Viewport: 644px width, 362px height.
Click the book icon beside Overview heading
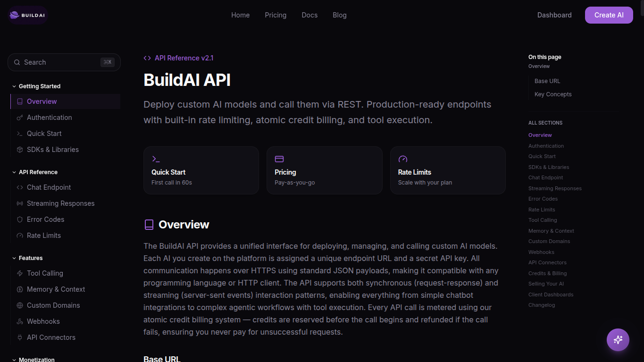149,225
